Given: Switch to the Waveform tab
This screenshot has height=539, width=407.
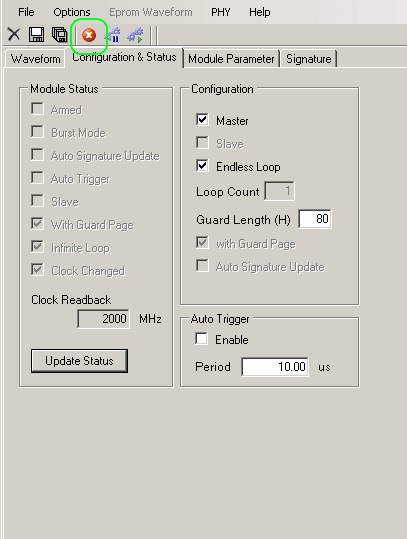Looking at the screenshot, I should 35,59.
